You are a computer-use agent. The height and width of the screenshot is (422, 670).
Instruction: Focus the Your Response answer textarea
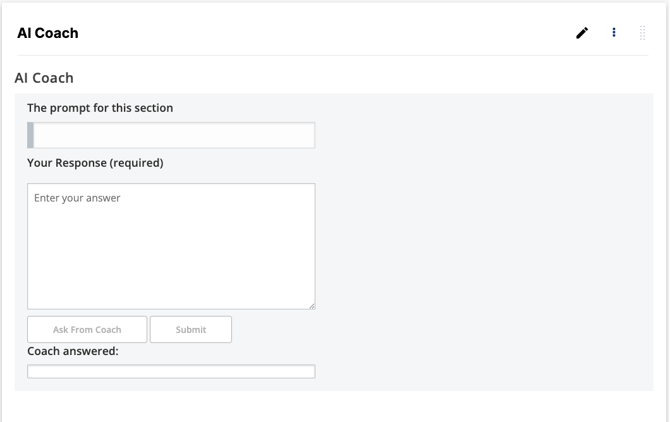[x=171, y=246]
